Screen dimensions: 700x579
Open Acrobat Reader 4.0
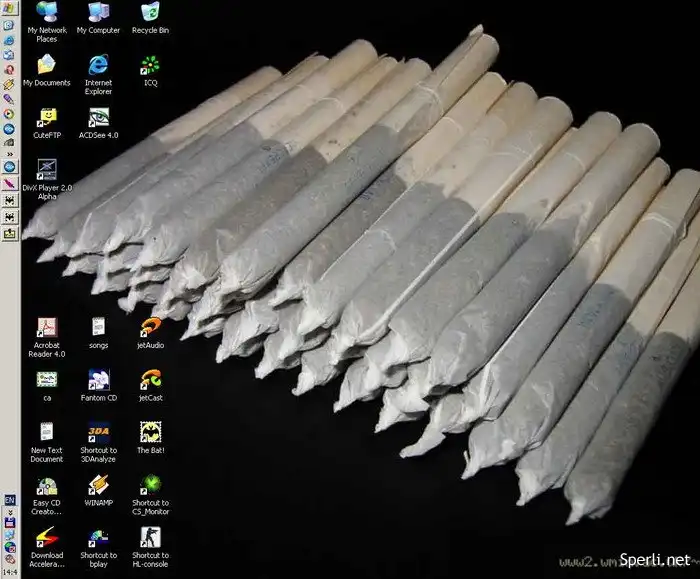pos(46,328)
